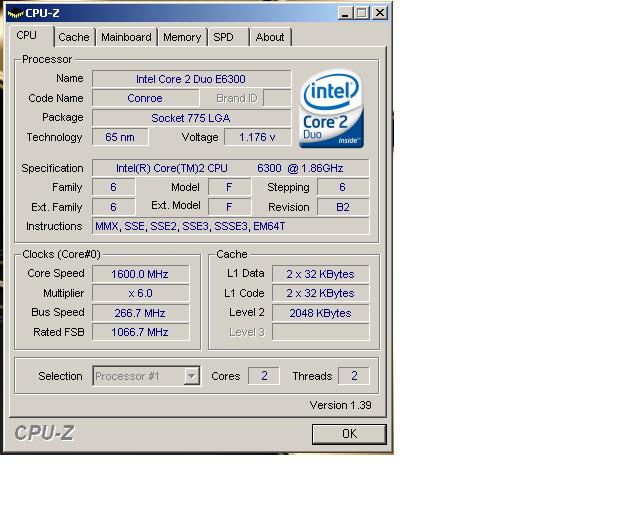Click the Core Speed 1600.0 MHz value
Viewport: 640px width, 512px height.
(140, 274)
